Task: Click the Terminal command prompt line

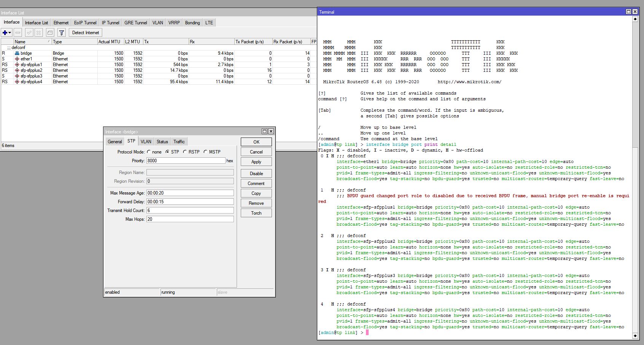Action: pyautogui.click(x=343, y=332)
